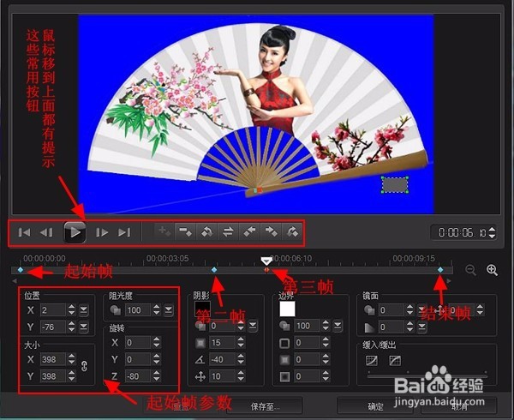Click the Position X field with value 2
The width and height of the screenshot is (514, 420).
[x=53, y=309]
